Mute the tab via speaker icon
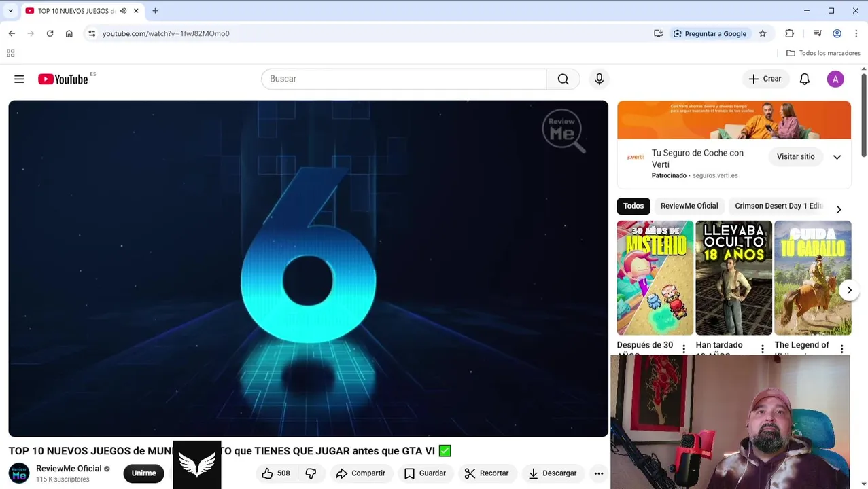 tap(123, 11)
